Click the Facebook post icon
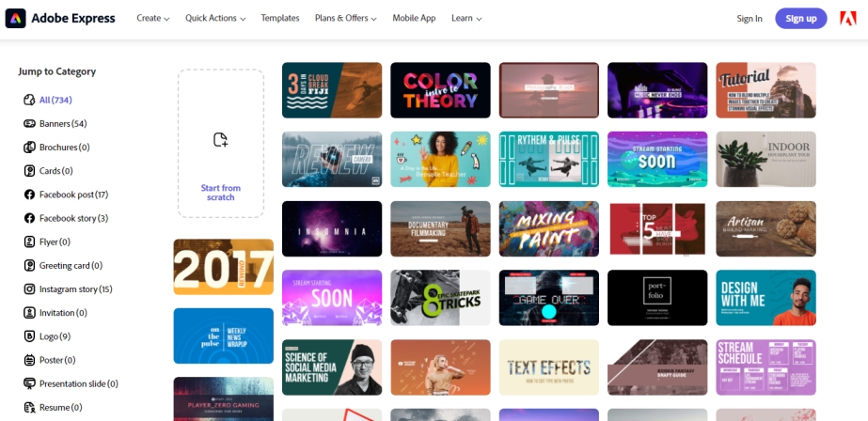The height and width of the screenshot is (421, 868). coord(29,195)
